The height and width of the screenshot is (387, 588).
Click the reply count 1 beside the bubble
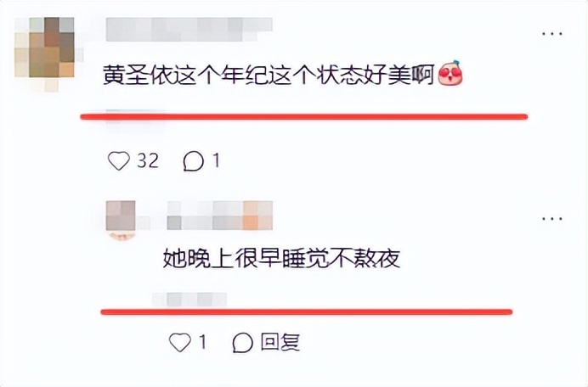(216, 161)
